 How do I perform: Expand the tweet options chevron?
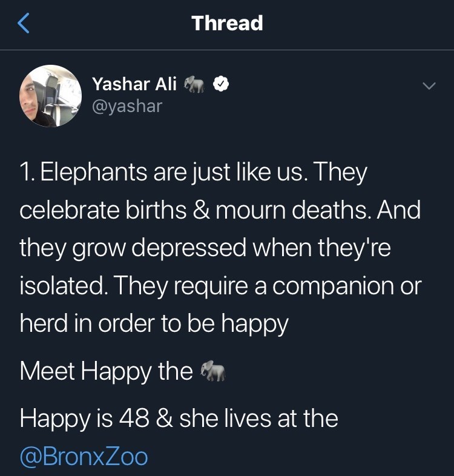point(429,87)
